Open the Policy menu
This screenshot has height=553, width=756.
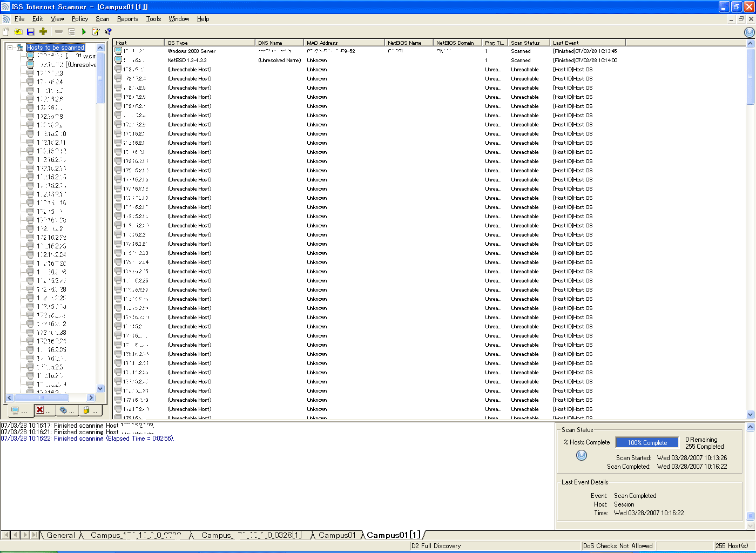pos(80,19)
